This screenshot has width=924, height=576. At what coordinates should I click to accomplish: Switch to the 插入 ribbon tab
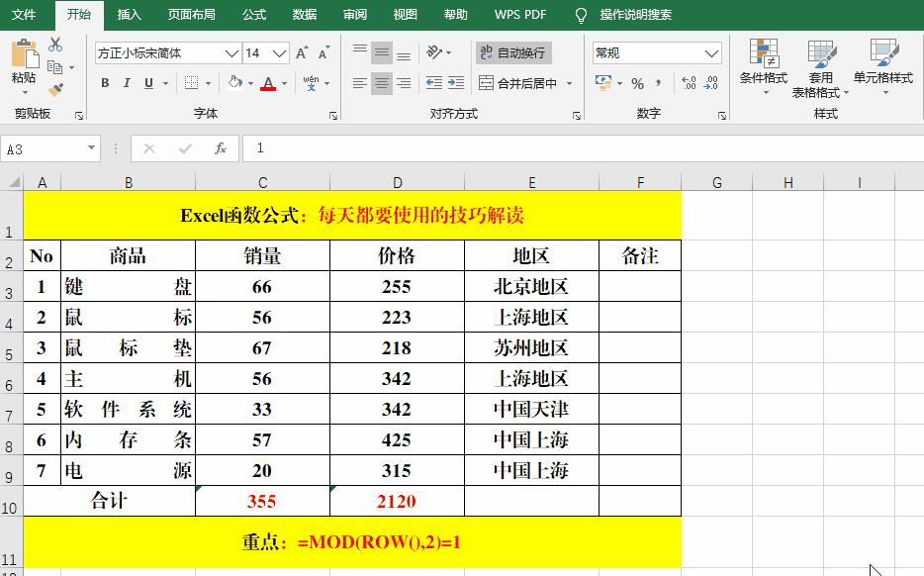[x=130, y=15]
